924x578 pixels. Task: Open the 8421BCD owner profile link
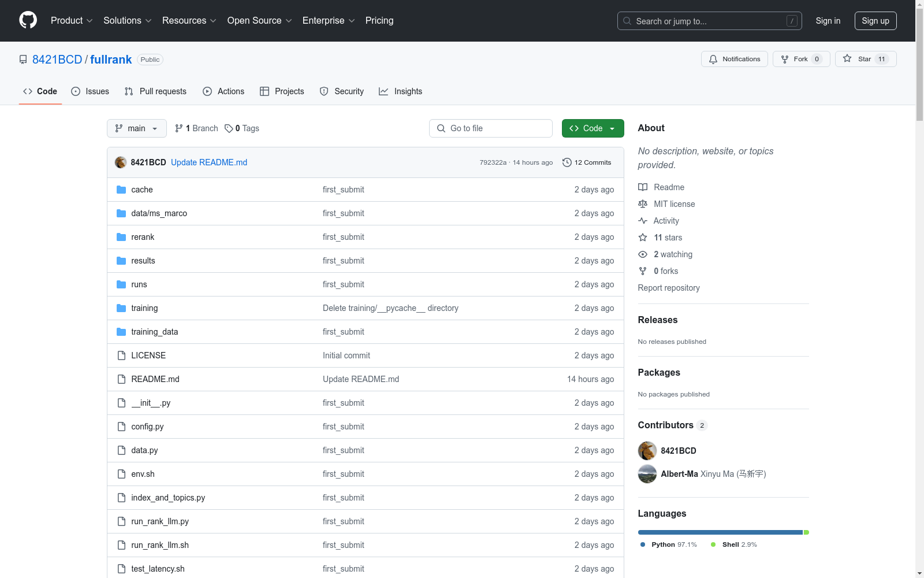point(57,60)
